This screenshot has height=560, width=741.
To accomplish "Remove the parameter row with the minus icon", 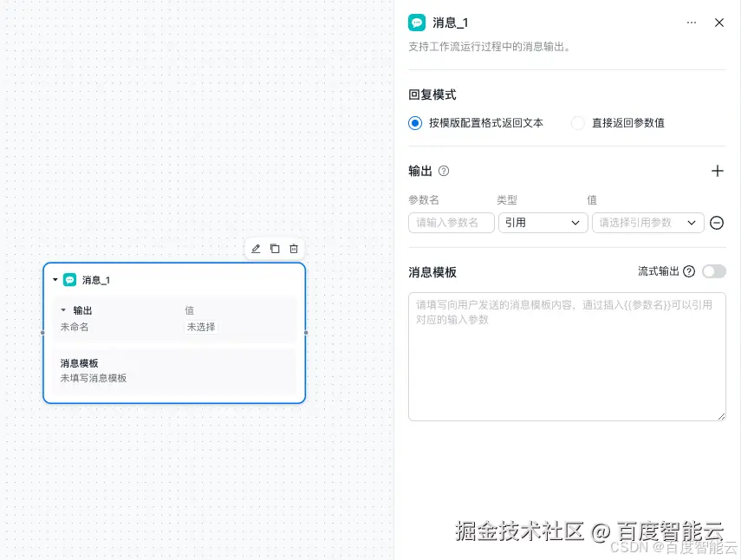I will click(x=717, y=223).
